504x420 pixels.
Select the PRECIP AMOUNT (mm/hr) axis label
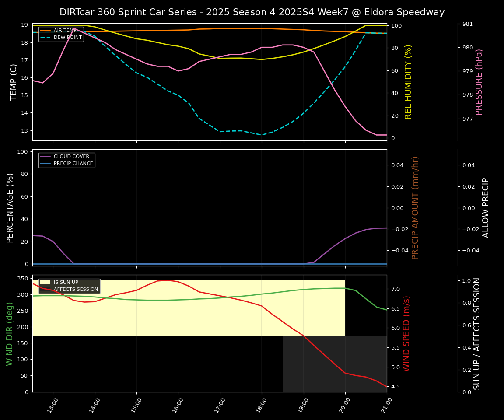415,207
